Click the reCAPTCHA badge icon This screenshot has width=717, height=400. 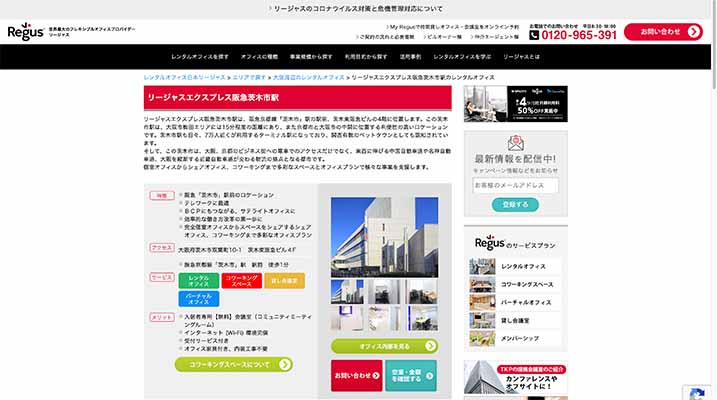pos(697,394)
